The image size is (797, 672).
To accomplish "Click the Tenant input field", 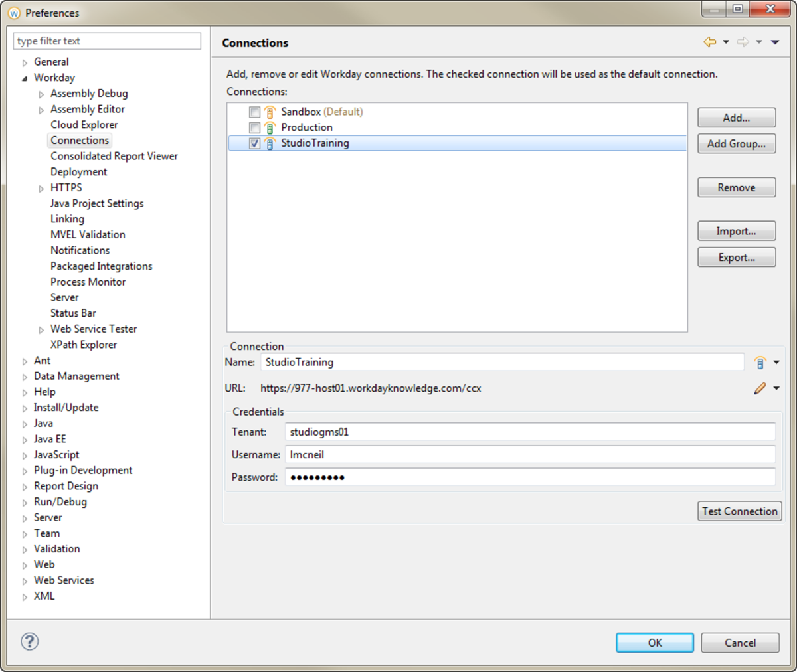I will [530, 432].
